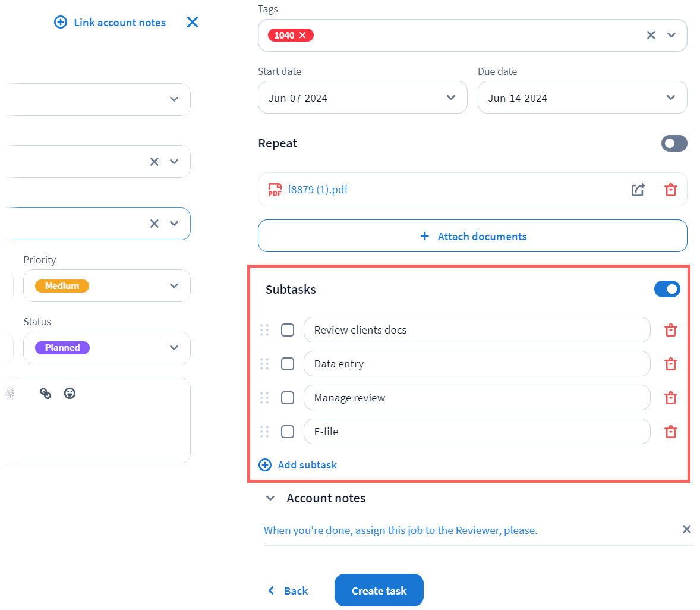Grab the drag handle for 'Data entry'
700x610 pixels.
pyautogui.click(x=264, y=364)
